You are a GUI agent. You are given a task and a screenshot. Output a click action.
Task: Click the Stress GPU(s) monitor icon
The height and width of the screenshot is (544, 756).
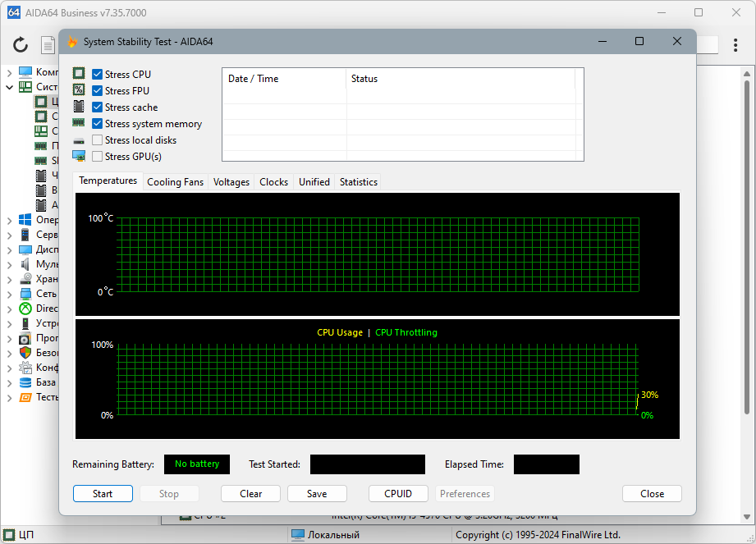[x=79, y=156]
